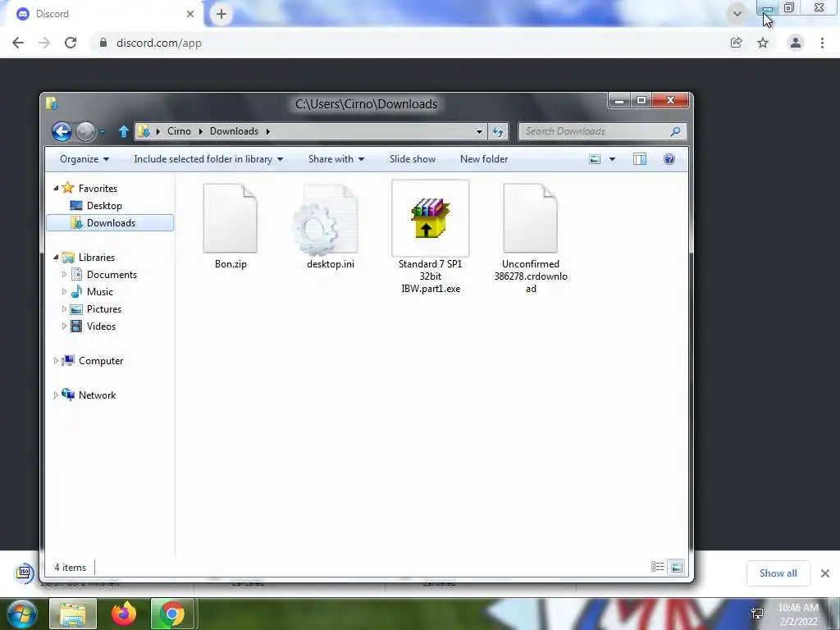The width and height of the screenshot is (840, 630).
Task: Click the Explorer window folder icon
Action: pyautogui.click(x=52, y=103)
